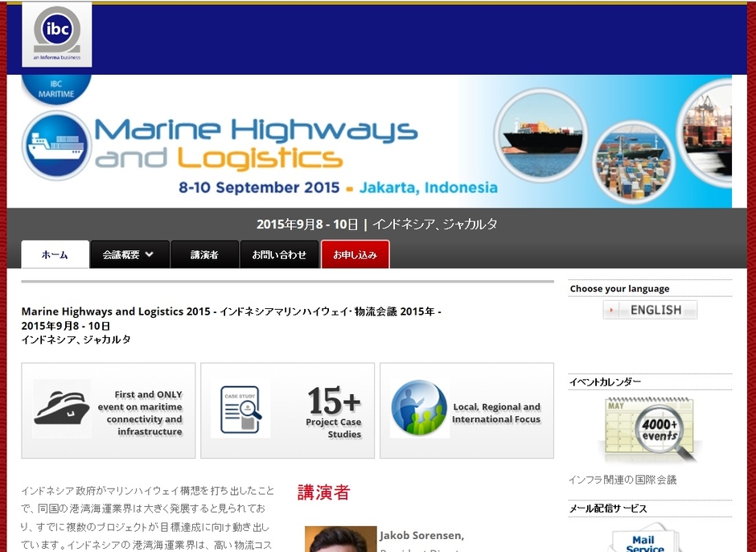Click the container ship circular photo
The image size is (756, 552).
pos(540,134)
